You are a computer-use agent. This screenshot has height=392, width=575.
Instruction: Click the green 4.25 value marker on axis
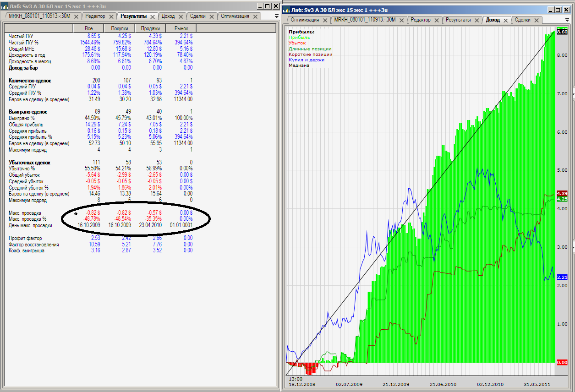562,199
